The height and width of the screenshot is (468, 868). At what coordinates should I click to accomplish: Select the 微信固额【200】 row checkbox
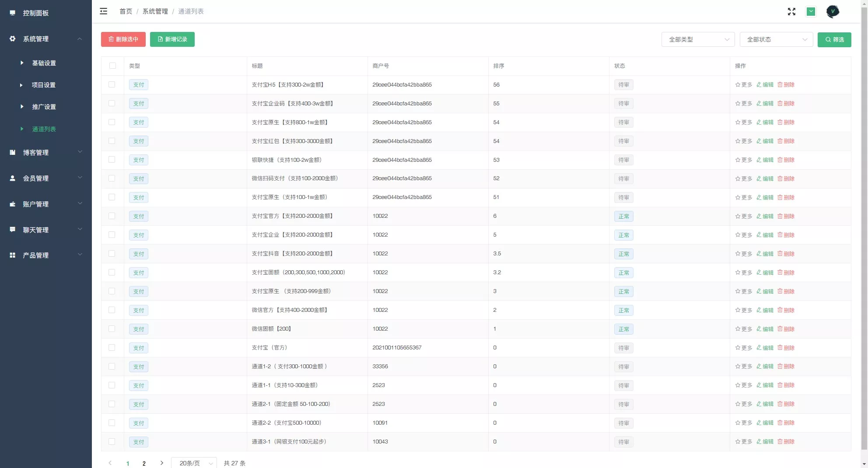click(112, 329)
